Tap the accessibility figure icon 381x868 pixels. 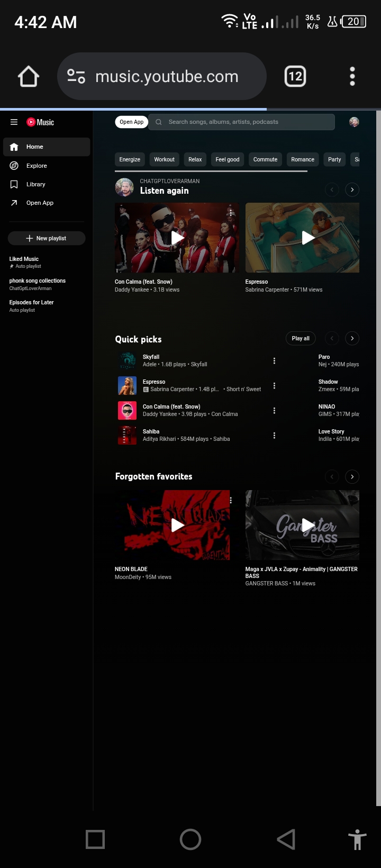coord(357,839)
